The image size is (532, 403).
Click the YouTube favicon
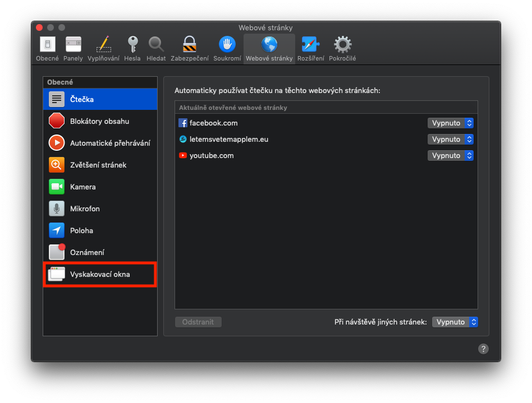(x=183, y=156)
